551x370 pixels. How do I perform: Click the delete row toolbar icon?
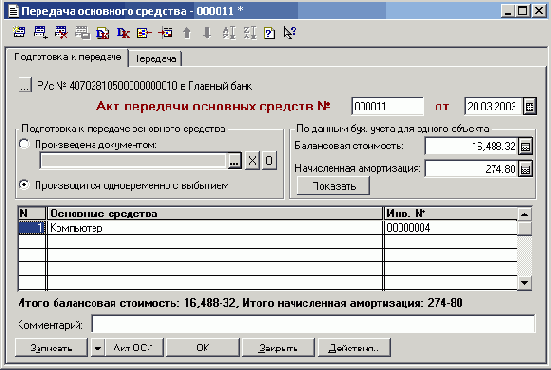point(61,33)
